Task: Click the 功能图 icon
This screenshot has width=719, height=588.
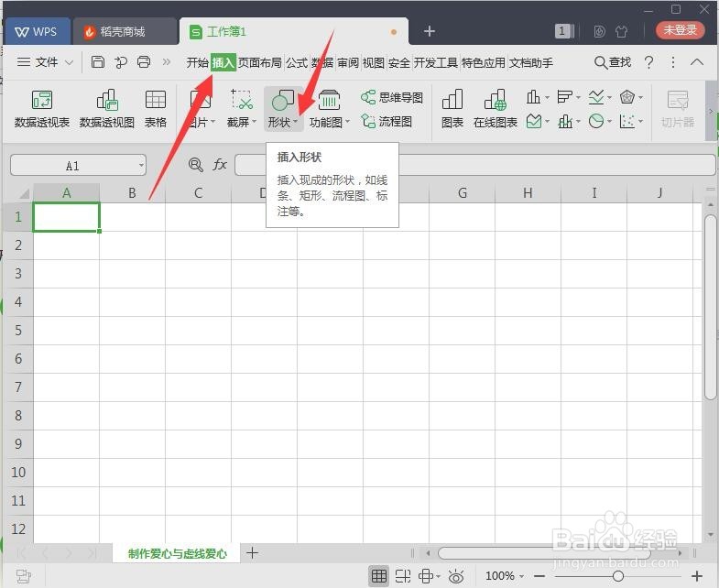Action: [329, 100]
